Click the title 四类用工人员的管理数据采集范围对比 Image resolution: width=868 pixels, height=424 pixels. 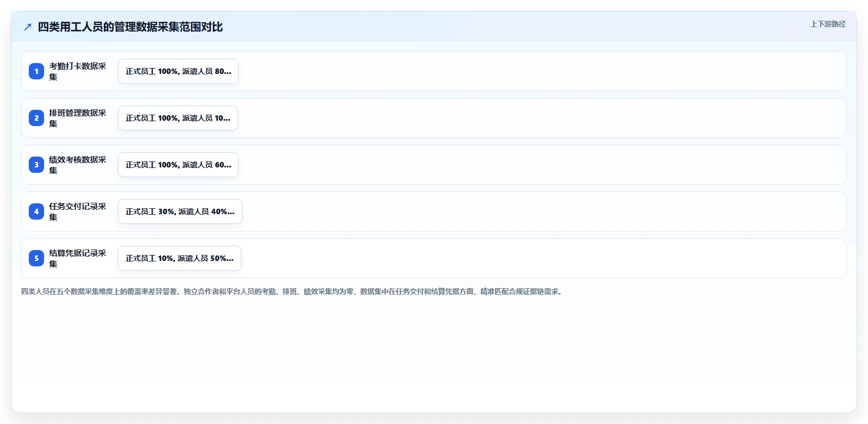click(130, 27)
